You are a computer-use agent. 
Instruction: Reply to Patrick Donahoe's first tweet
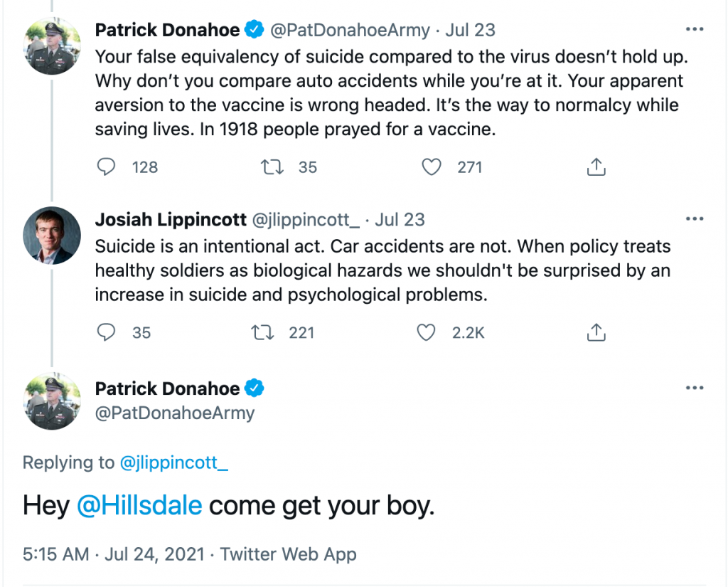(x=106, y=167)
